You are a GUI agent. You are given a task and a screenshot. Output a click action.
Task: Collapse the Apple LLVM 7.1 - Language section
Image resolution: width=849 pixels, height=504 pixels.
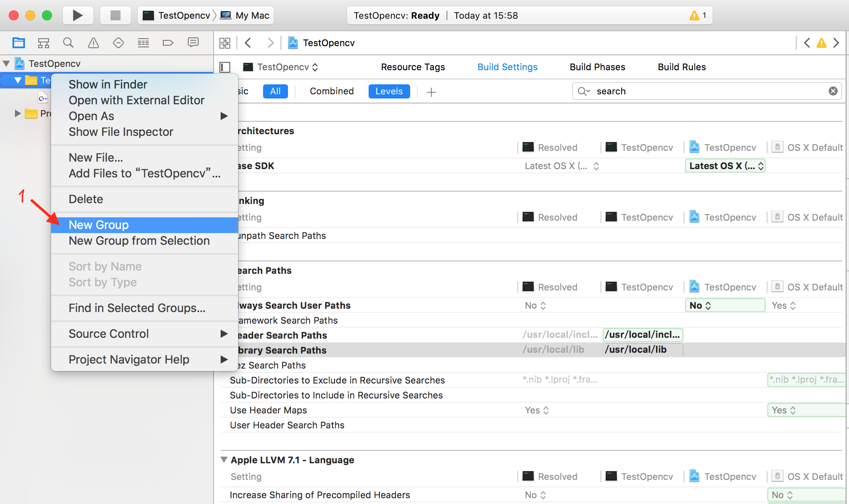[224, 460]
